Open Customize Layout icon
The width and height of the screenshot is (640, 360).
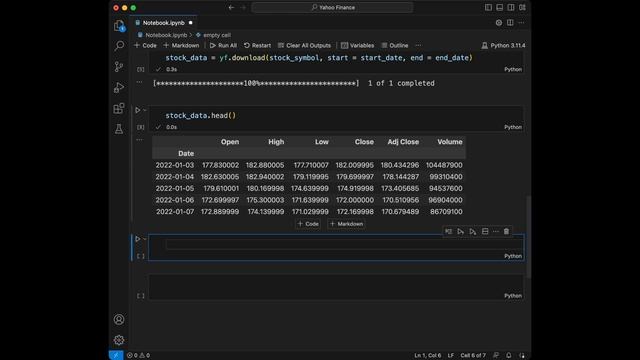[522, 7]
